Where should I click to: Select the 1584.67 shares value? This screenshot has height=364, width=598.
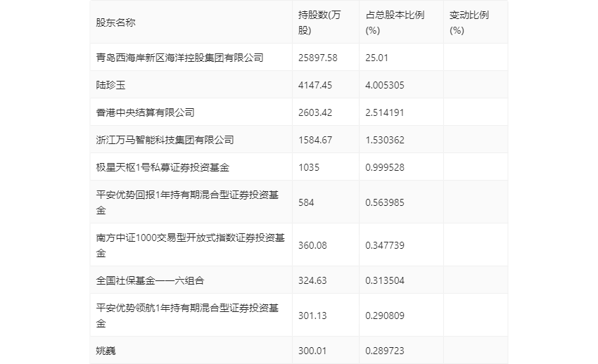[315, 140]
